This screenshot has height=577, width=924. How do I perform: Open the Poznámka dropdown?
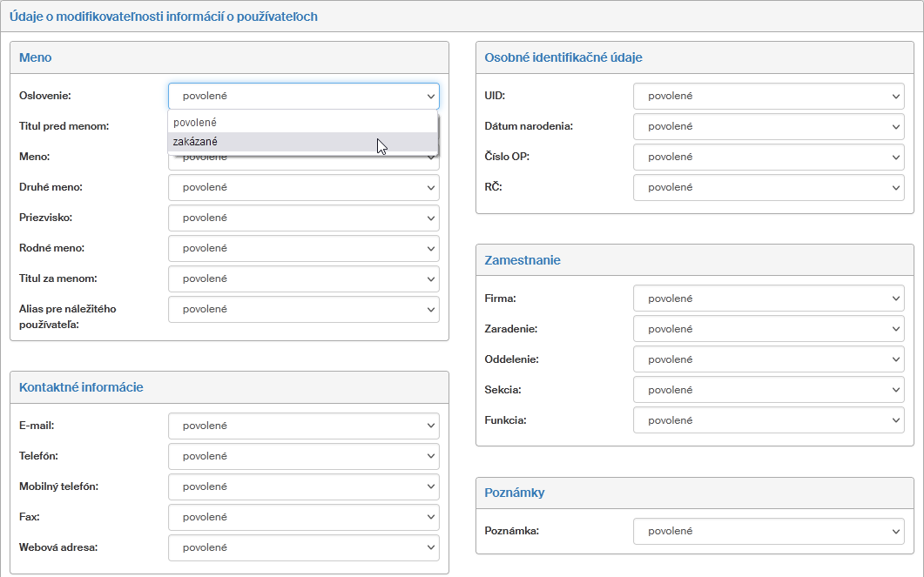pos(768,532)
